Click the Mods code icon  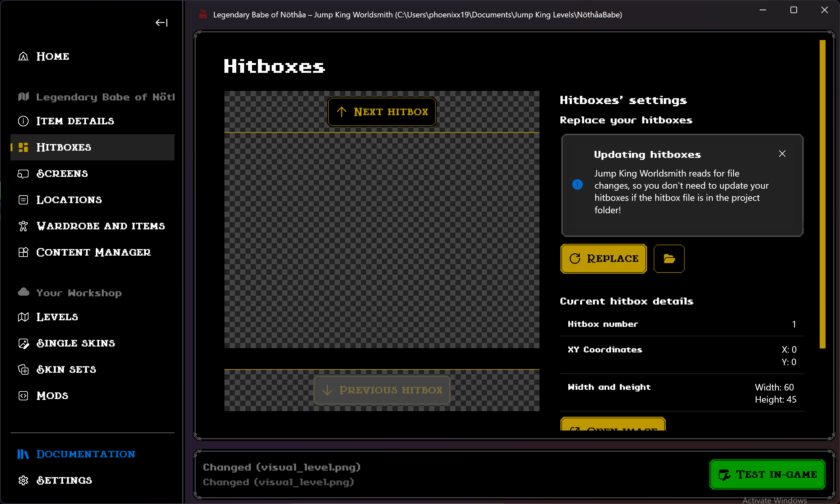click(23, 396)
